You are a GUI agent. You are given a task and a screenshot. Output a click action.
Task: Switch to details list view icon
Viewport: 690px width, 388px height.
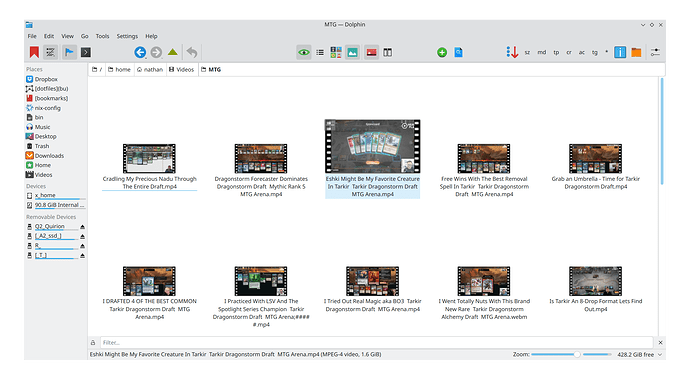pos(320,52)
